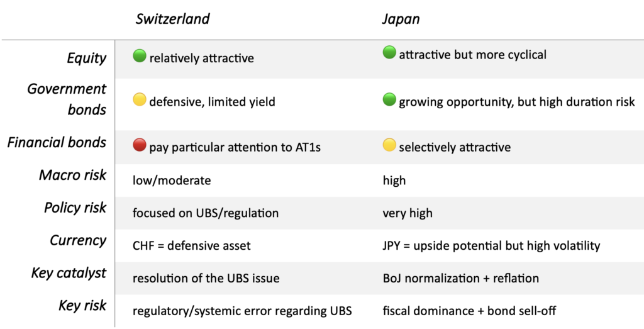Click the Government bonds row label

pos(67,99)
